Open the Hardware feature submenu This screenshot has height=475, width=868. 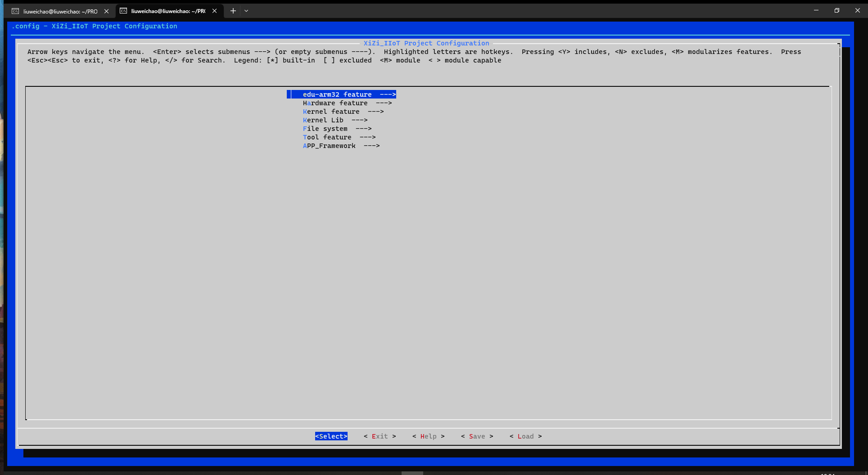click(x=347, y=103)
